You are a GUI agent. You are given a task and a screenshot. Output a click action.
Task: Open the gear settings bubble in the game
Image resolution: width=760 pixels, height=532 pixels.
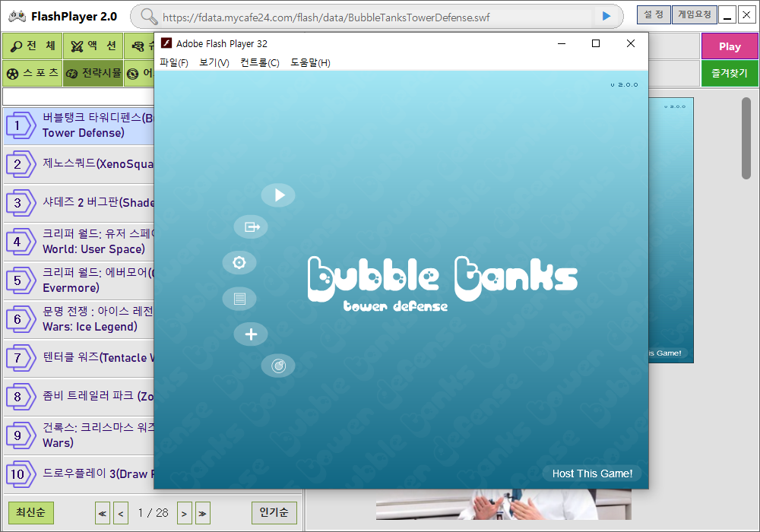click(x=239, y=263)
